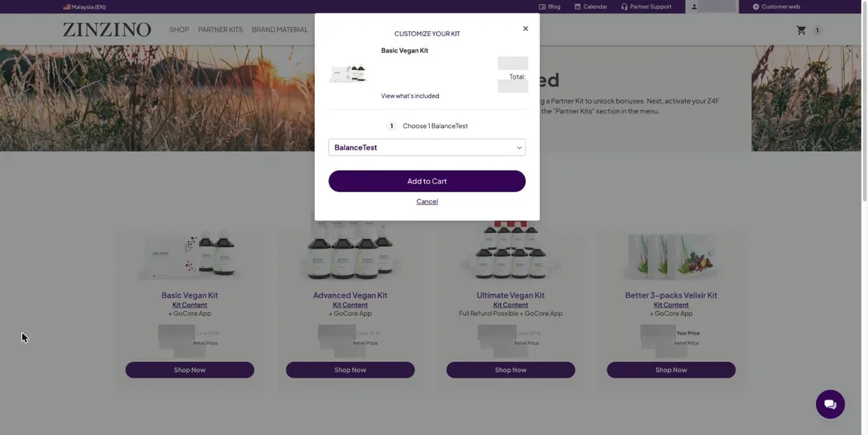Open View what's included link

click(410, 96)
